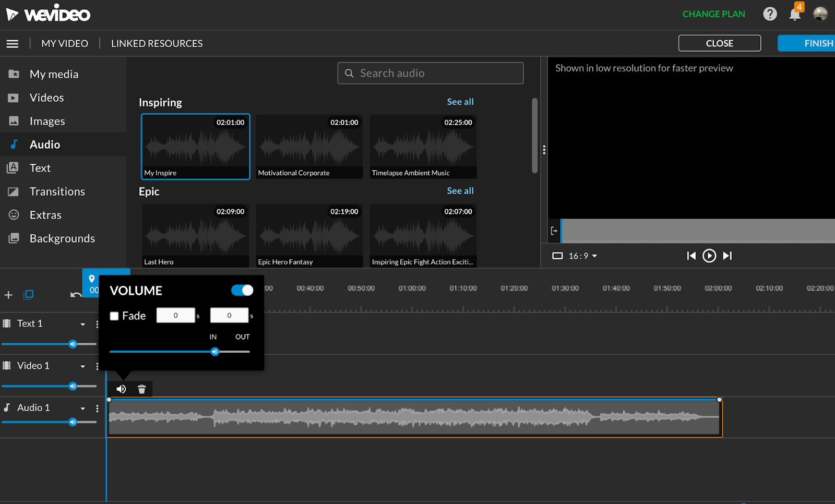Screen dimensions: 835x504
Task: Click the trash icon above the audio clip
Action: [141, 389]
